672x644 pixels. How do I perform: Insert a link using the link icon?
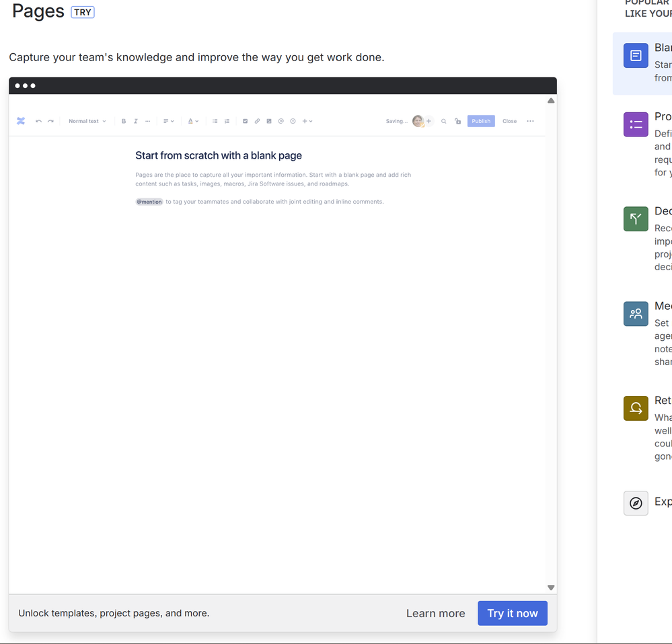(257, 121)
